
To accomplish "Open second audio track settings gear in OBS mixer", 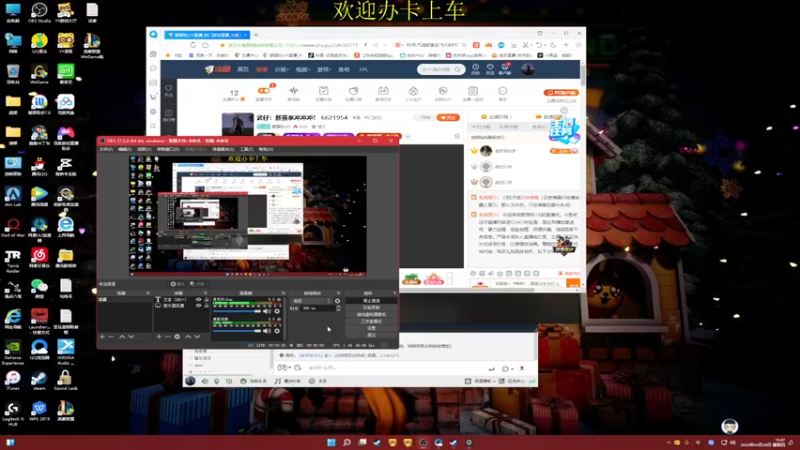I will 277,331.
